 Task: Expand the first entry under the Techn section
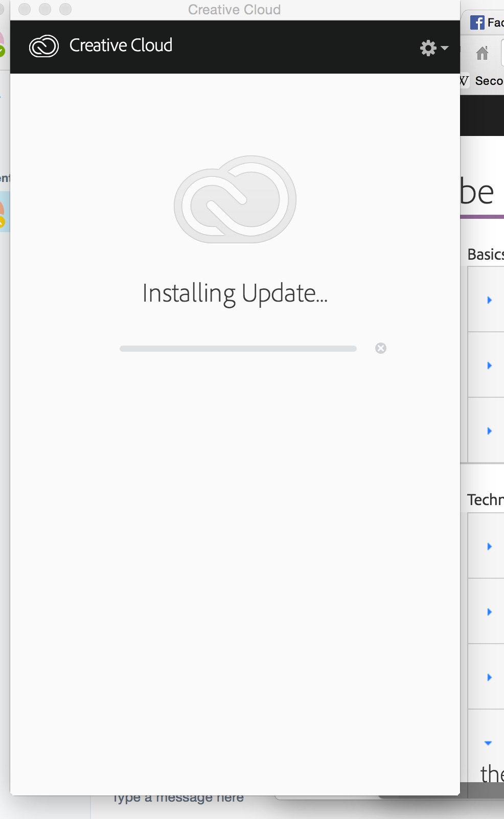(x=490, y=545)
